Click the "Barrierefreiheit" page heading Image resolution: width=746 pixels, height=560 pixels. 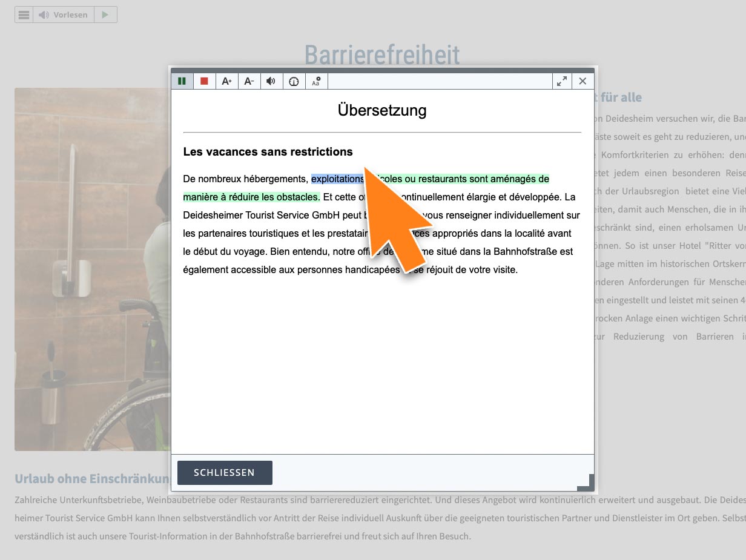pos(381,54)
